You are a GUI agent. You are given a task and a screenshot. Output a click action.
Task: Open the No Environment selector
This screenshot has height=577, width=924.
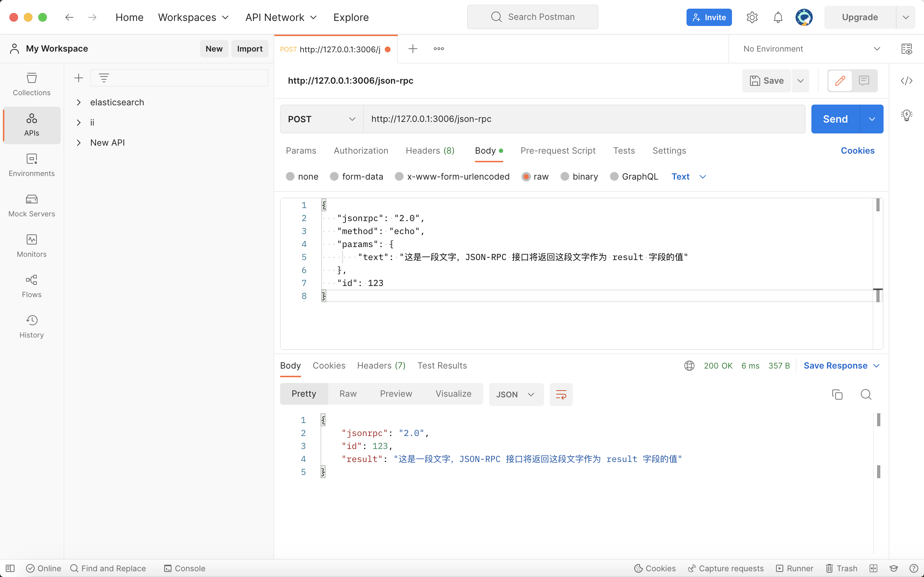(x=811, y=49)
